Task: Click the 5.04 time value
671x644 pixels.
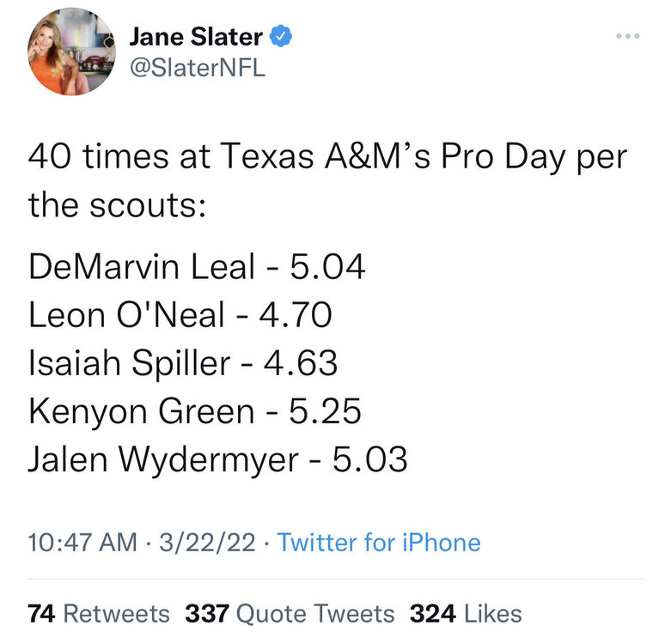Action: 328,267
